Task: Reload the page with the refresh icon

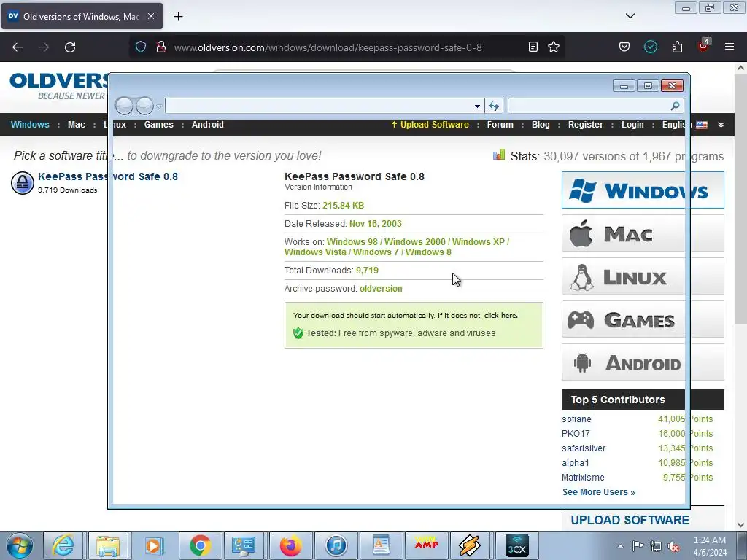Action: pos(70,47)
